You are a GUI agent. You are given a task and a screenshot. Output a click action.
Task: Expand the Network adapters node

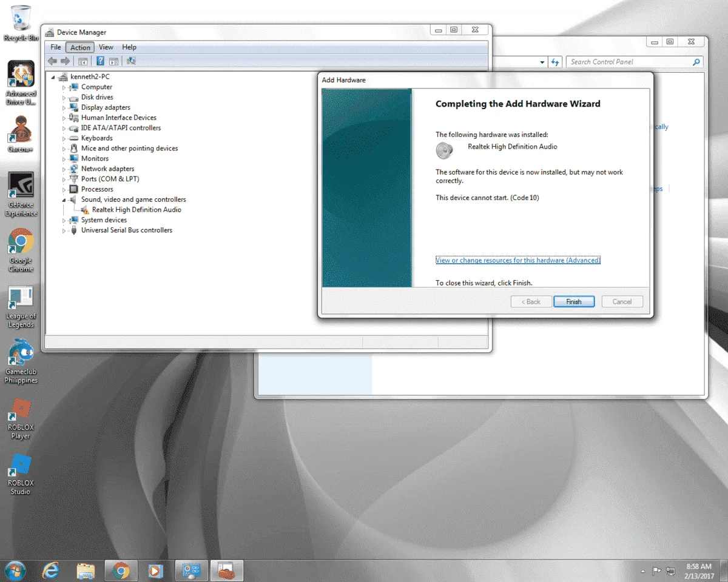(64, 169)
